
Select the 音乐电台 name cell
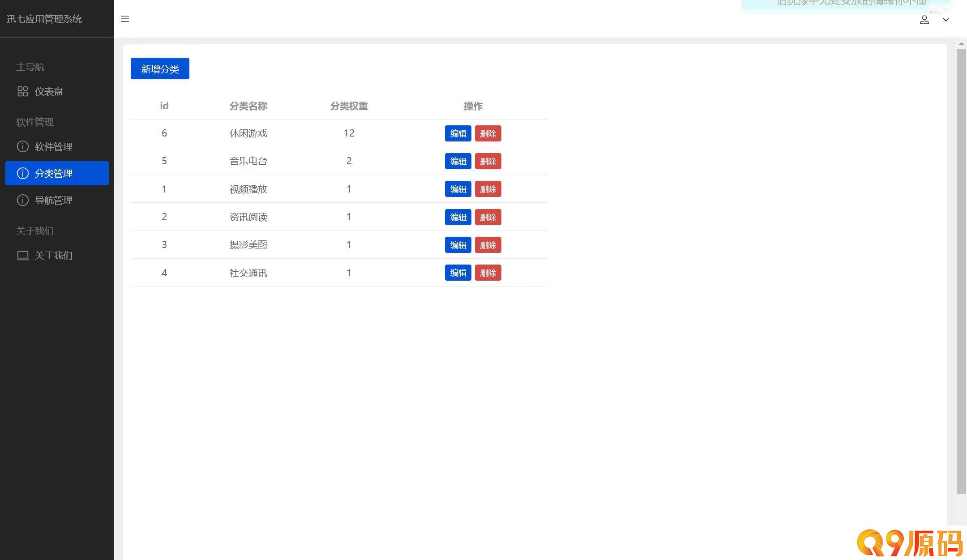click(248, 161)
